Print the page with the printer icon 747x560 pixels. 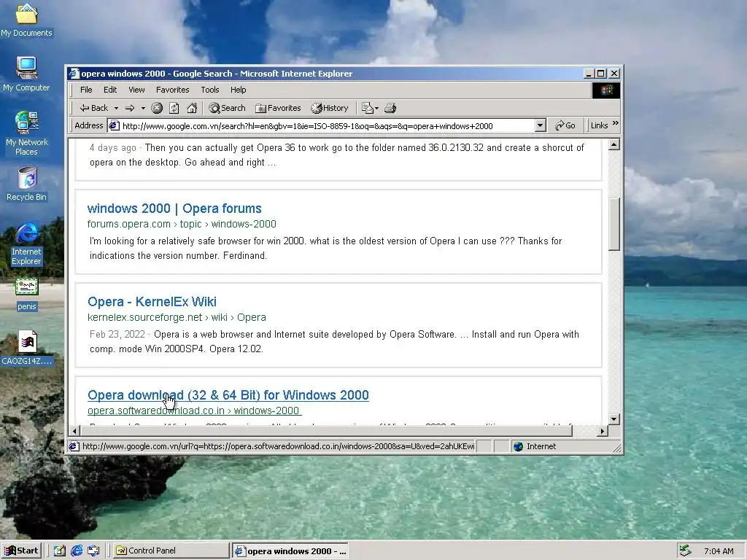[x=390, y=108]
